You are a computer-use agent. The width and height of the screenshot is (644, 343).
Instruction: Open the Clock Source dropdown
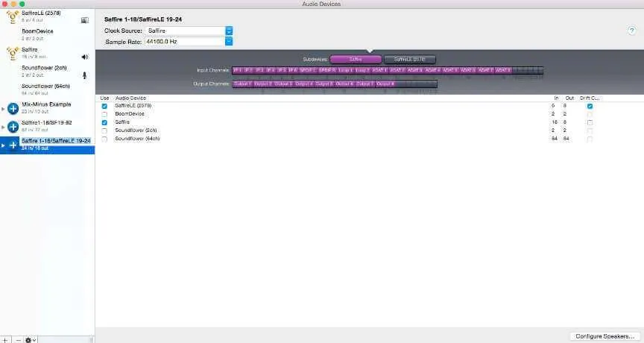pos(229,31)
